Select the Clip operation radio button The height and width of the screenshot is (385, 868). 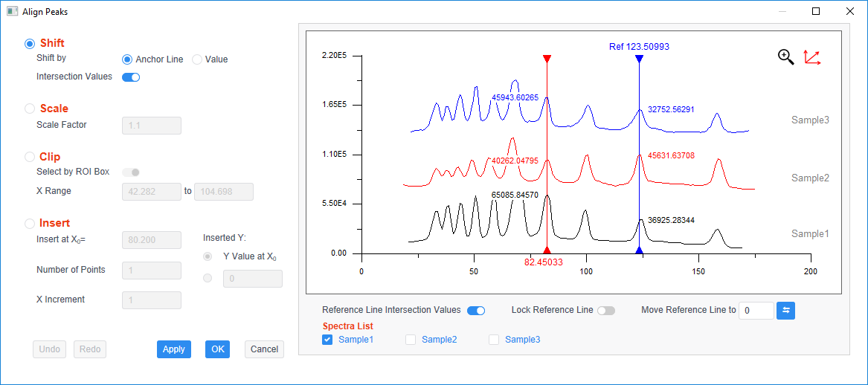pos(29,157)
